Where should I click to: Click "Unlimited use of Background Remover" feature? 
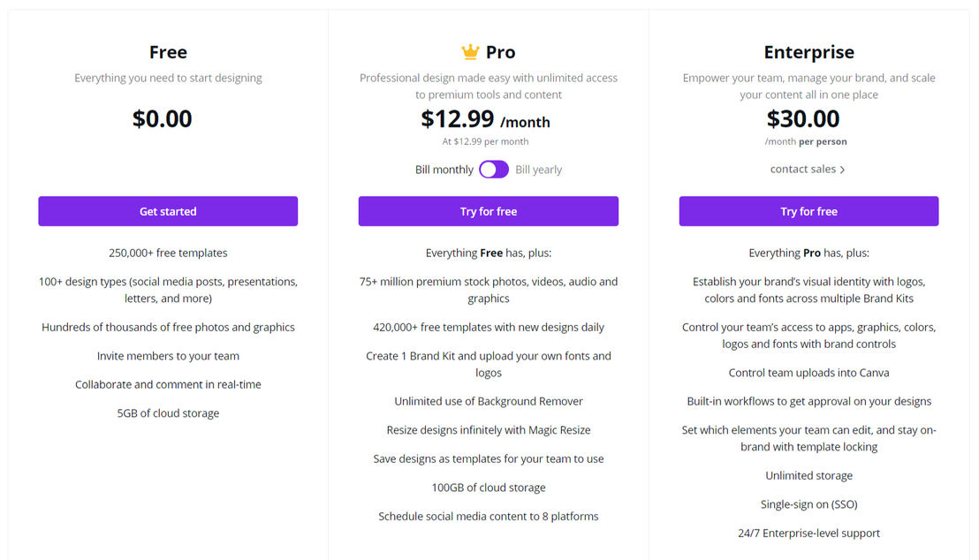[x=489, y=401]
